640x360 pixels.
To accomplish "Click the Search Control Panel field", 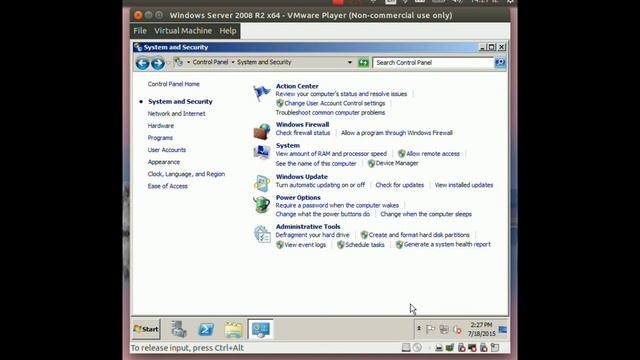I will [433, 62].
